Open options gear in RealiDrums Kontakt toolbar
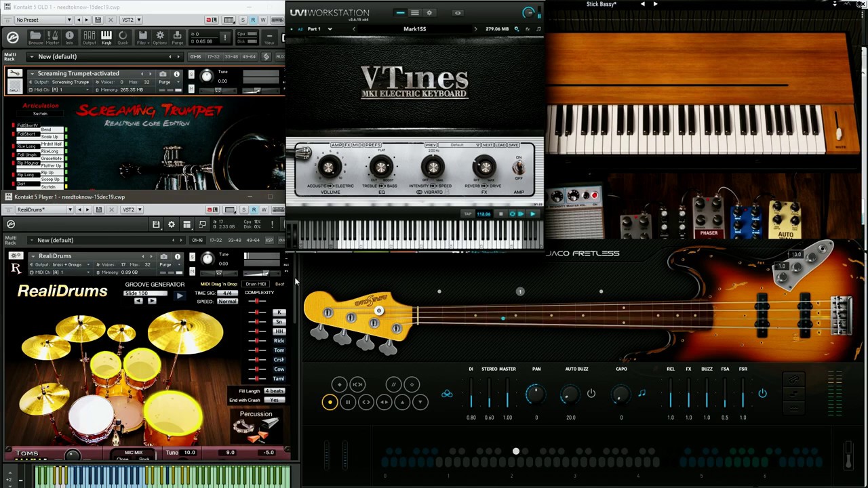 [x=172, y=224]
